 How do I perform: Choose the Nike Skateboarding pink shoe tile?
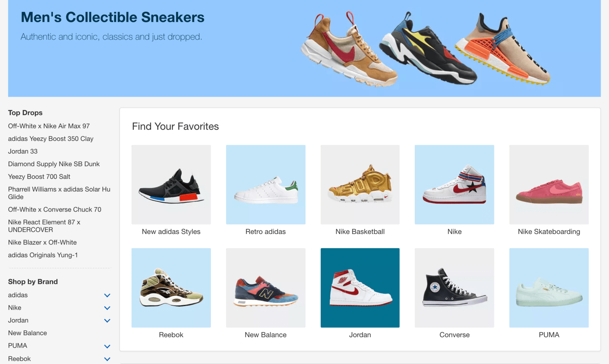pyautogui.click(x=549, y=184)
